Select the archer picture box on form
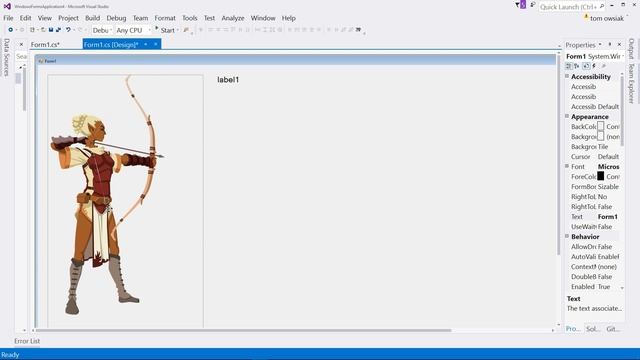The height and width of the screenshot is (360, 640). [x=125, y=201]
